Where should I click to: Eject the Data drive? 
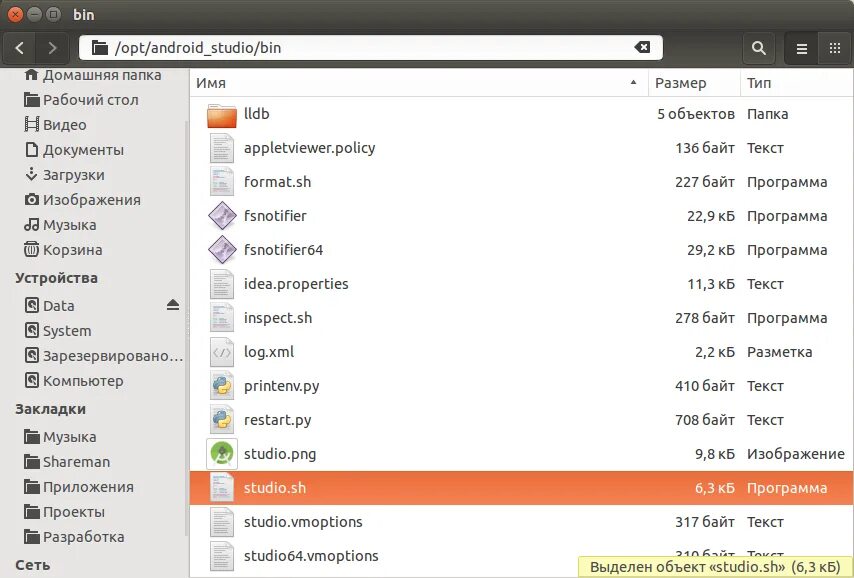point(172,305)
